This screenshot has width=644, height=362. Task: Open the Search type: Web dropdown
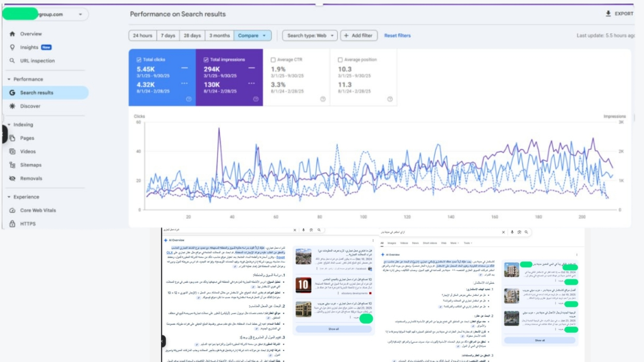[x=310, y=36]
